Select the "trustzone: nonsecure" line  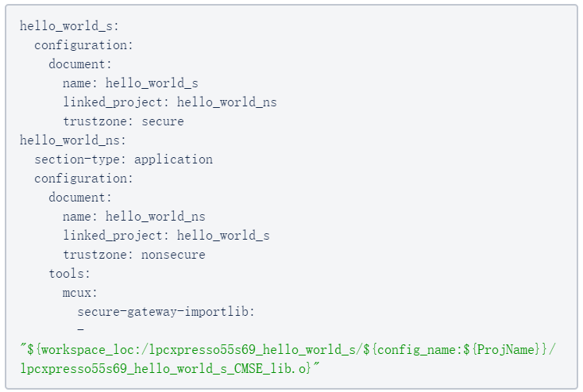tap(134, 255)
